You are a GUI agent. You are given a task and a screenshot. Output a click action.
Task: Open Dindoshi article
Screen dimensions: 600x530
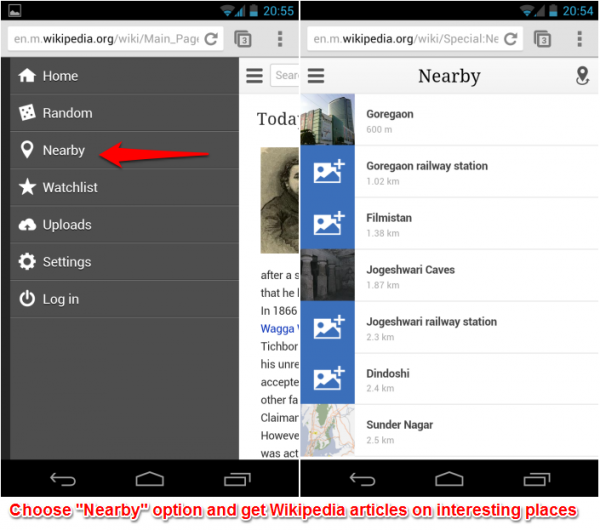(450, 378)
